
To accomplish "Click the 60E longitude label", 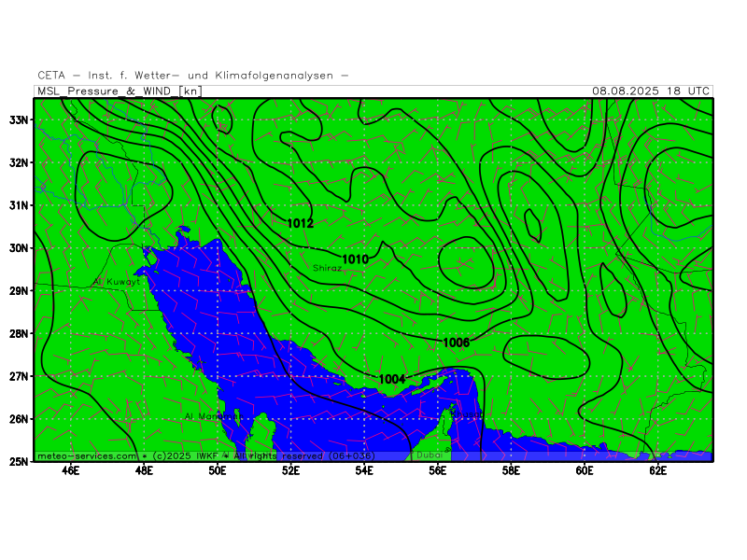I will click(585, 471).
